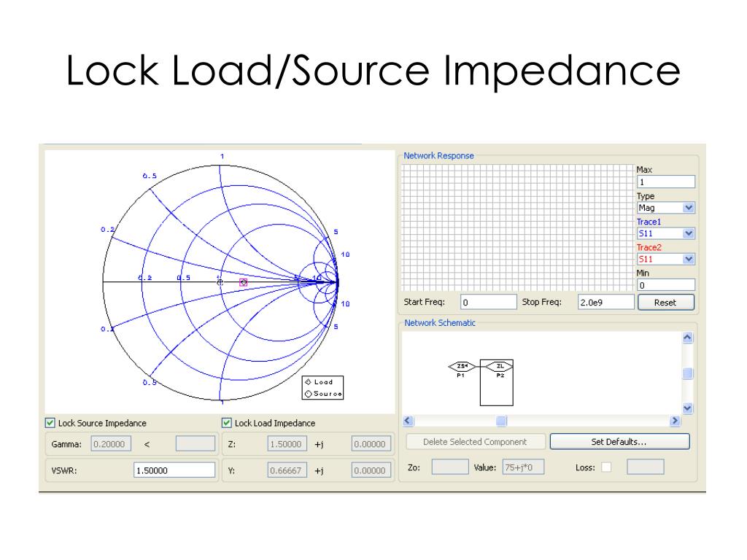Click the Network Response heading
This screenshot has width=747, height=560.
point(438,156)
